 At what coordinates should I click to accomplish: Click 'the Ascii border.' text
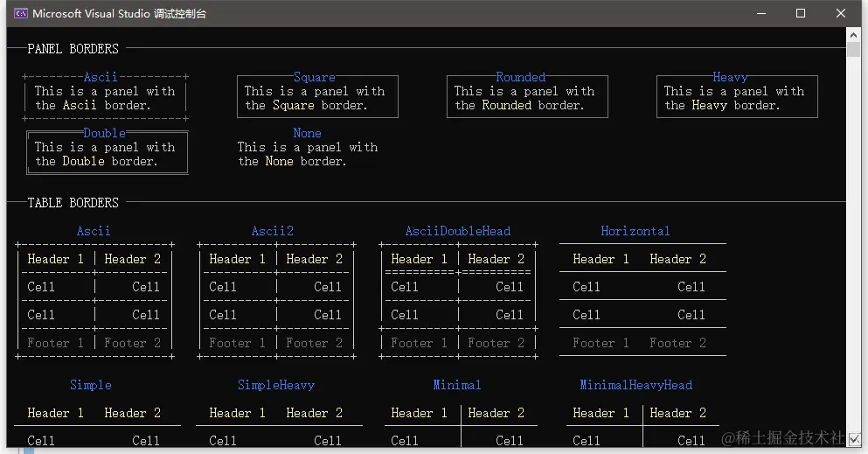tap(93, 105)
